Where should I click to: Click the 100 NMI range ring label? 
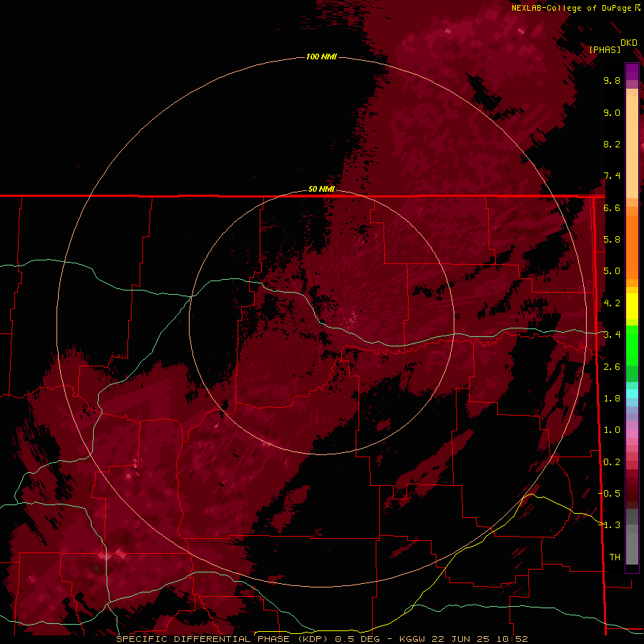click(321, 57)
